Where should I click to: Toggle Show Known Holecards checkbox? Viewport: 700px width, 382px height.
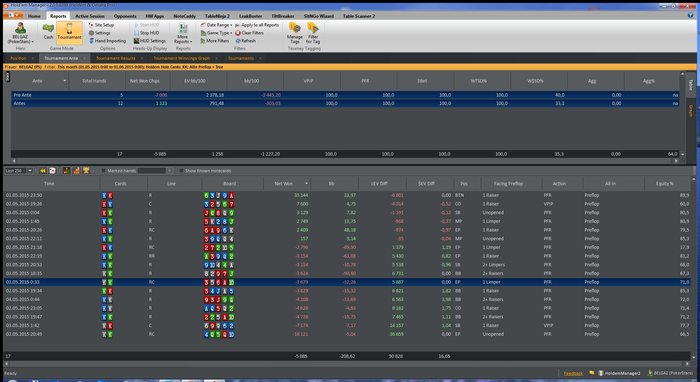(x=181, y=171)
